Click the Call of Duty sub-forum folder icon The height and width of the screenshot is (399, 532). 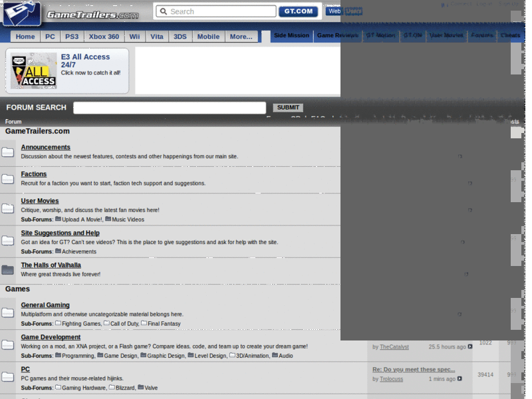[x=106, y=323]
